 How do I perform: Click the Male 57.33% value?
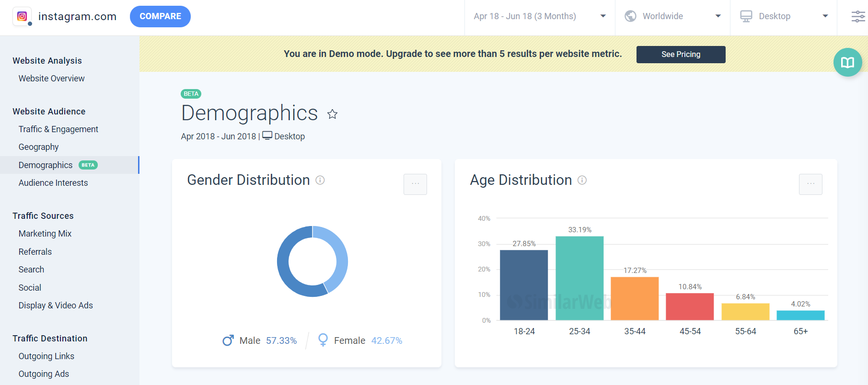point(281,340)
